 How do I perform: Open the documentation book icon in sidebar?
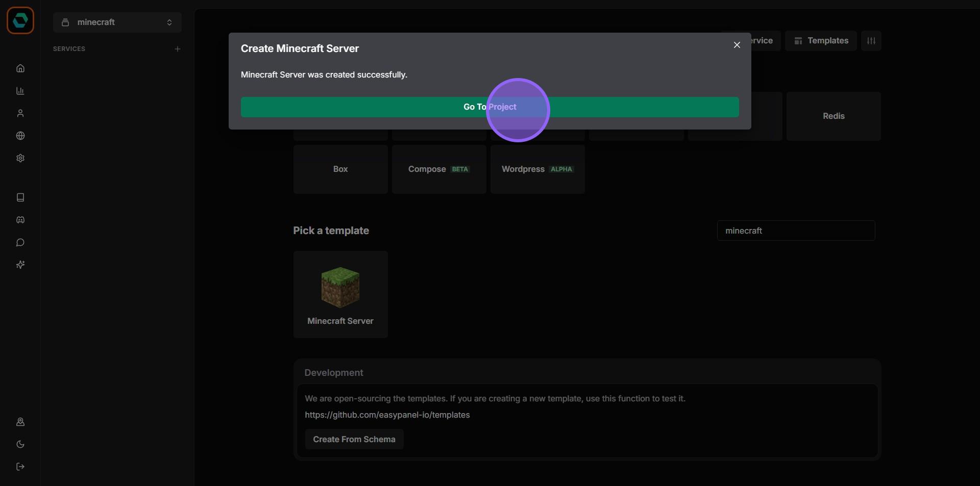click(20, 197)
